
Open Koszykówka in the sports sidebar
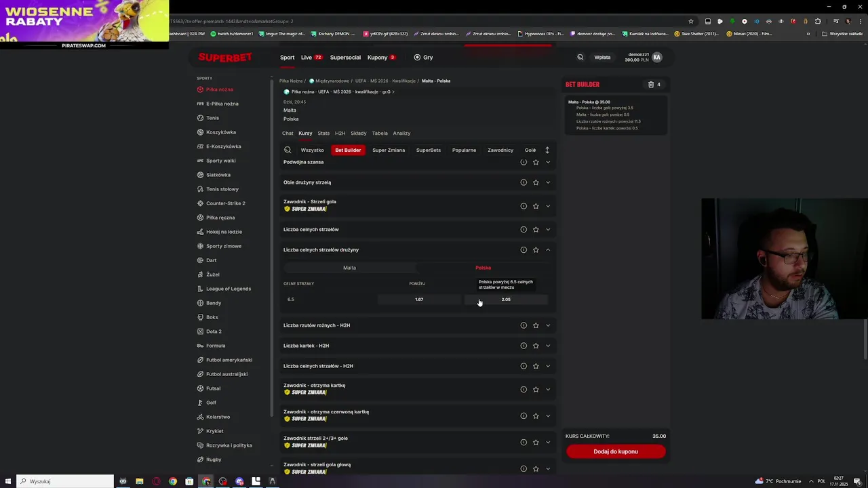(220, 132)
